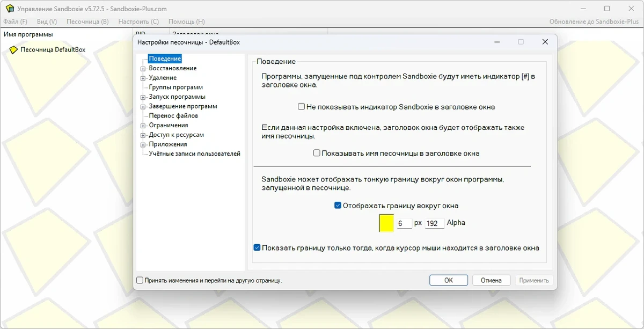Select Перенос файлов in the tree
The width and height of the screenshot is (644, 329).
coord(173,115)
